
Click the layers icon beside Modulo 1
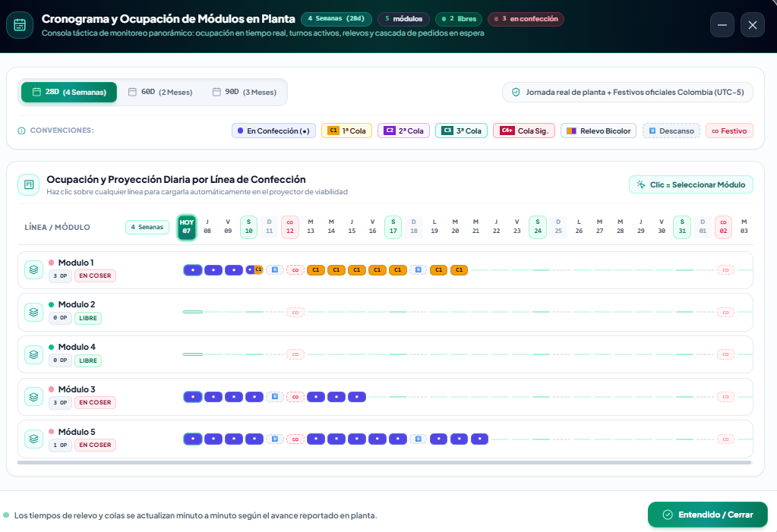tap(33, 270)
